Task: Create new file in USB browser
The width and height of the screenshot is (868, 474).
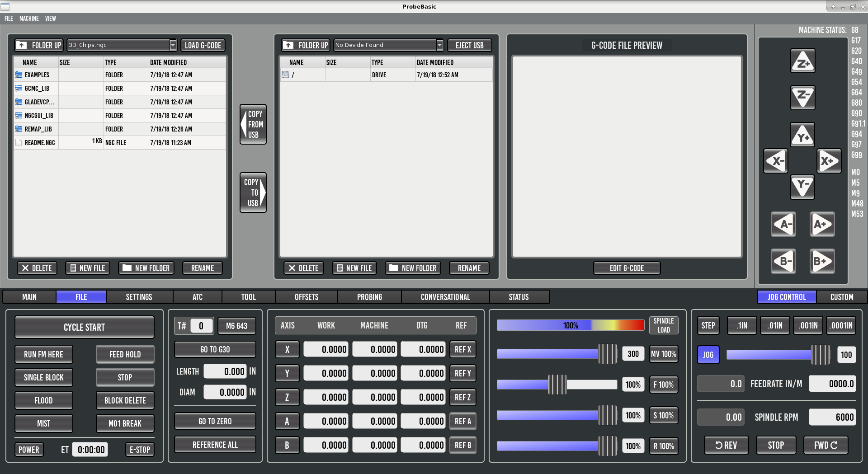Action: (354, 268)
